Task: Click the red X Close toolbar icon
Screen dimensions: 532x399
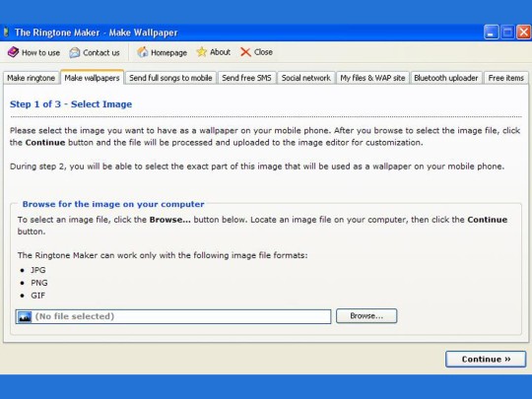Action: pos(245,52)
